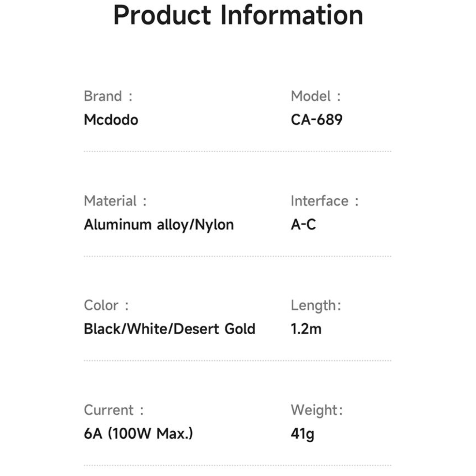
Task: Select the 41g weight value
Action: click(302, 434)
